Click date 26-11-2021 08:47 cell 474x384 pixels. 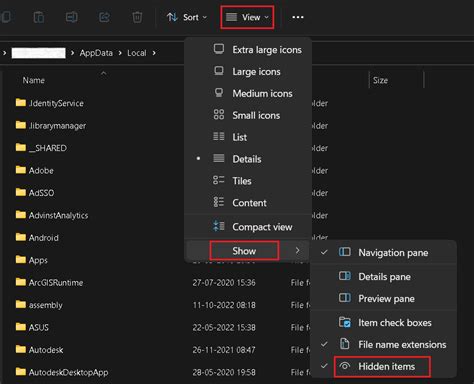pos(224,350)
